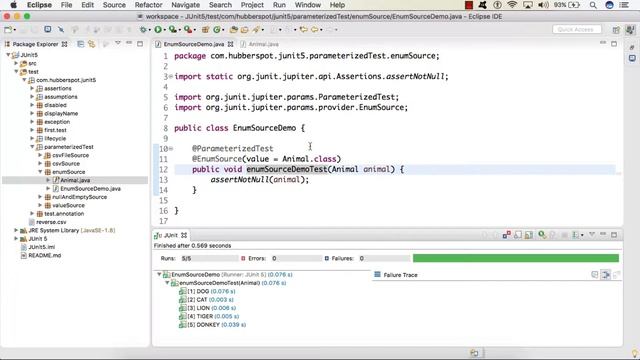Viewport: 640px width, 360px height.
Task: Maximize the editor area
Action: click(614, 44)
